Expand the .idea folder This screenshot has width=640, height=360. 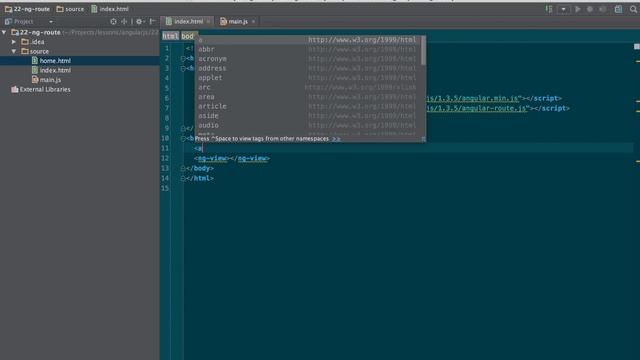click(14, 42)
